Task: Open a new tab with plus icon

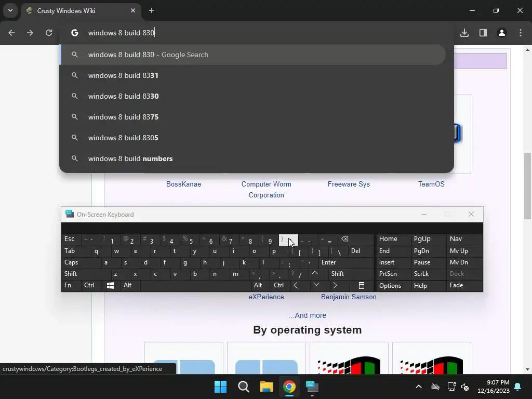Action: (x=152, y=10)
